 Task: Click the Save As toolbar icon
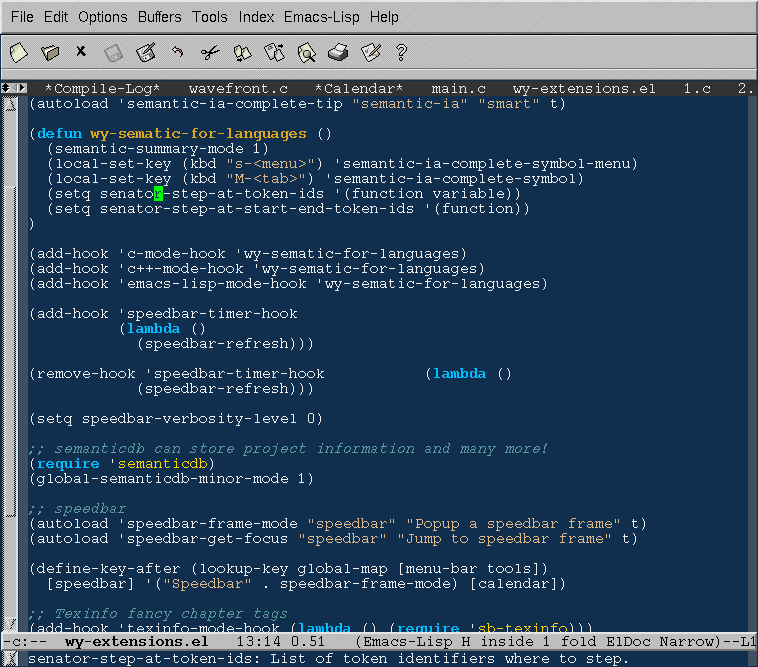(146, 52)
